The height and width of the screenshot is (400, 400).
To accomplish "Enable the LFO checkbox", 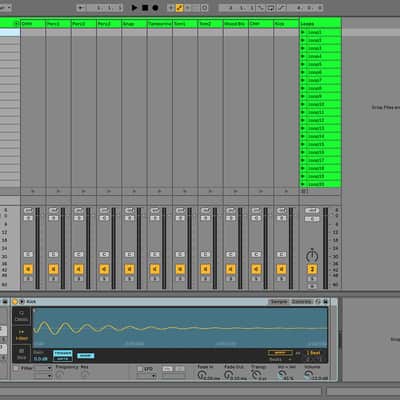I will tap(140, 369).
